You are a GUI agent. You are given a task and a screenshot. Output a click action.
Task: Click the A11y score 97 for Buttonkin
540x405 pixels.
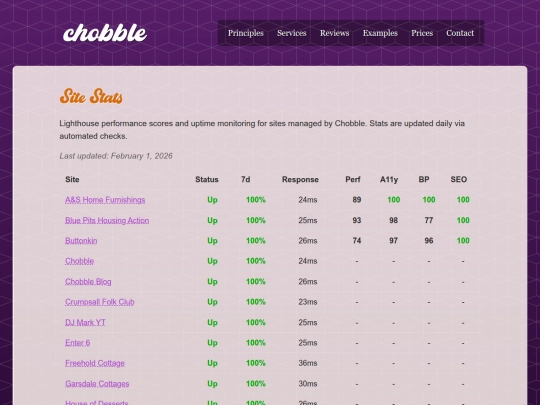[x=393, y=240]
